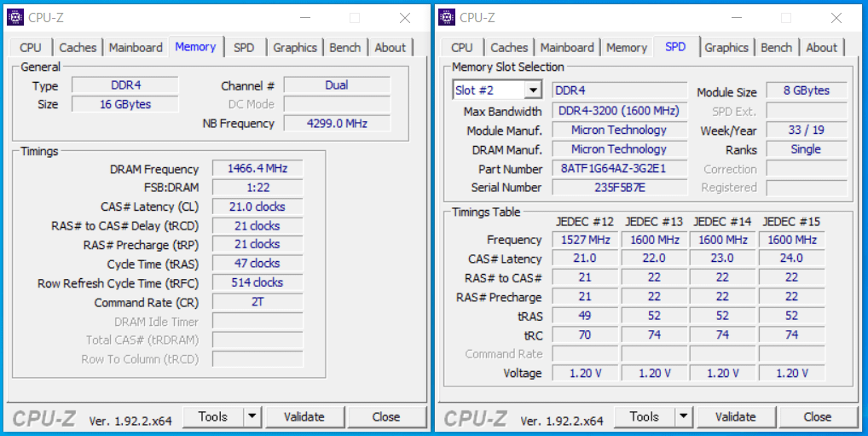Click Serial Number 235F5B7E

619,187
